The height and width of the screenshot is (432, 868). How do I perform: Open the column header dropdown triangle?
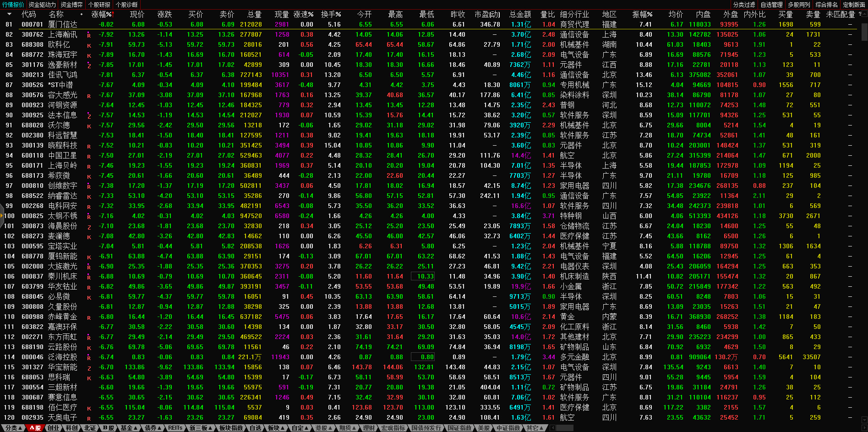pyautogui.click(x=9, y=14)
